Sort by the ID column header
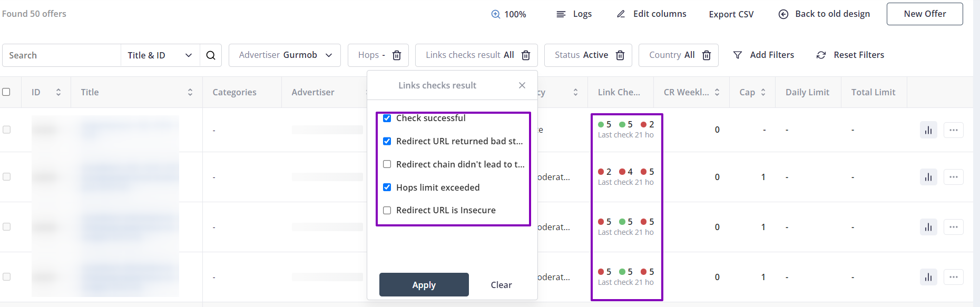 (58, 92)
